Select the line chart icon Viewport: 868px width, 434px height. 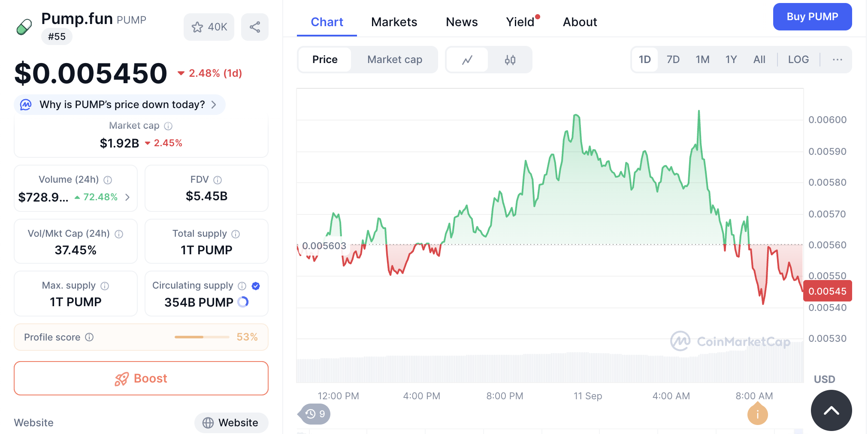point(468,60)
